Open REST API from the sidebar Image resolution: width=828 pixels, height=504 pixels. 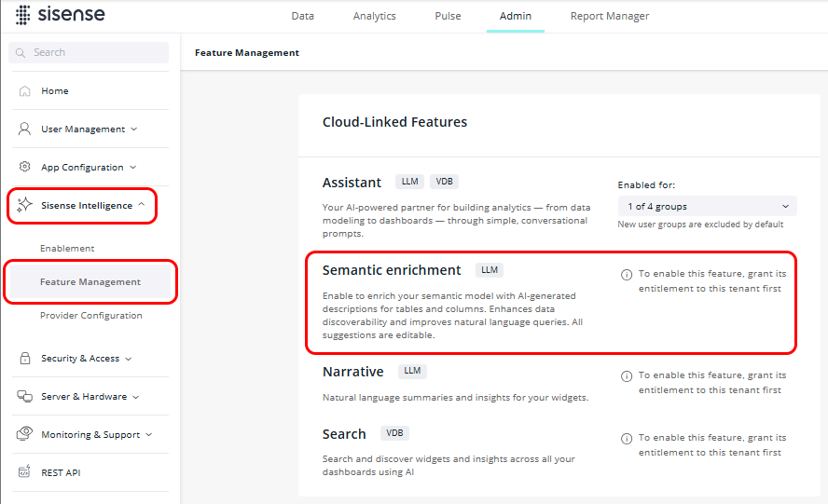click(61, 472)
